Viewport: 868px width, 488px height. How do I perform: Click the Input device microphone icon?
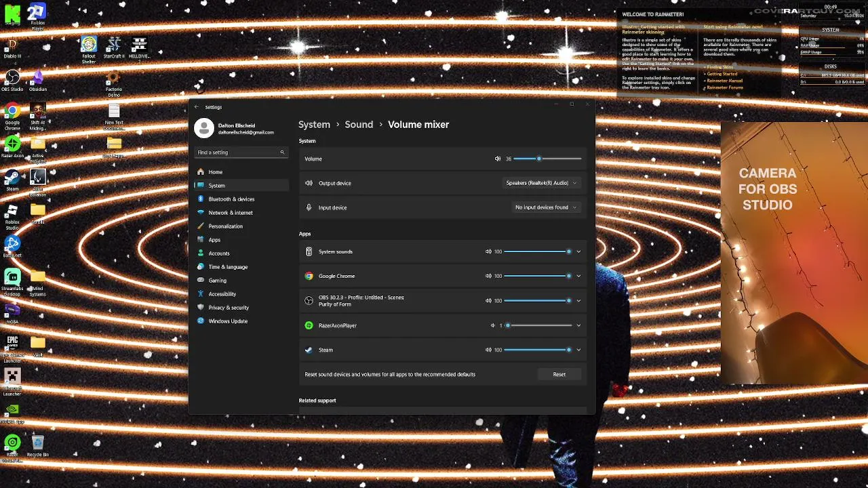point(309,207)
